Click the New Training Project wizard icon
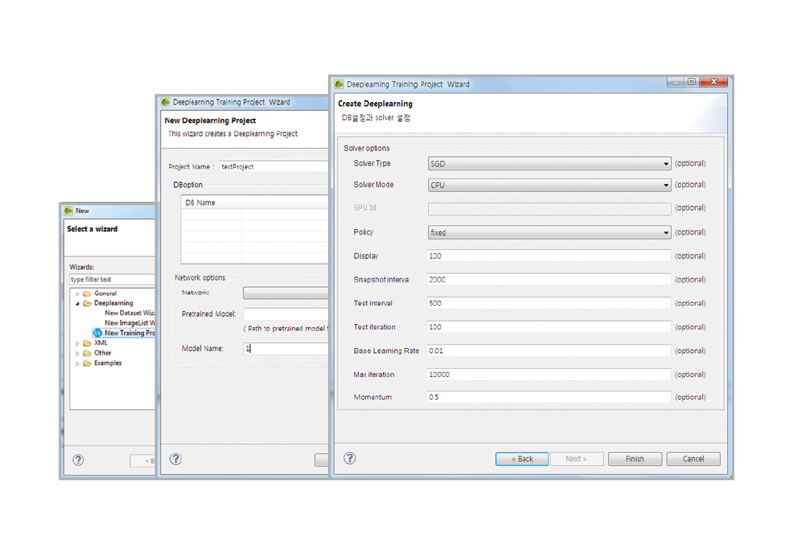Viewport: 800px width, 550px height. click(98, 333)
